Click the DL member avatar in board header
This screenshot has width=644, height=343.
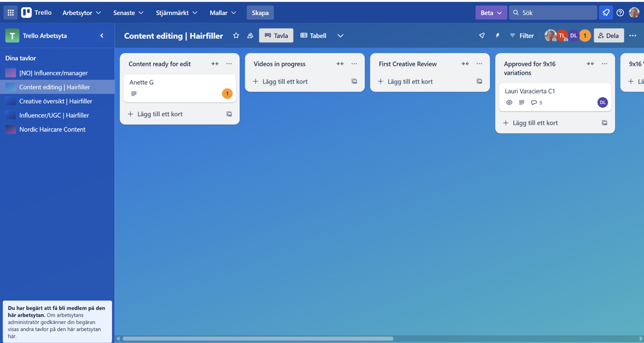[x=573, y=35]
